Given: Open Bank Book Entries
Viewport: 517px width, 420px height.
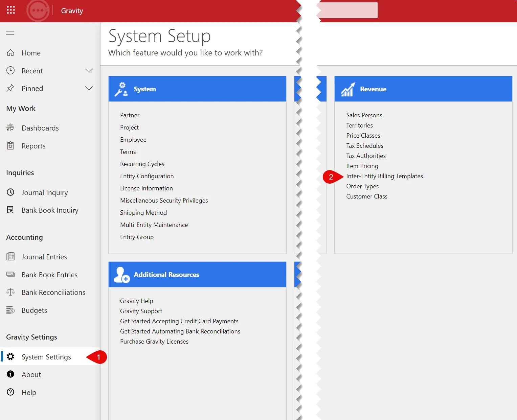Looking at the screenshot, I should coord(50,275).
